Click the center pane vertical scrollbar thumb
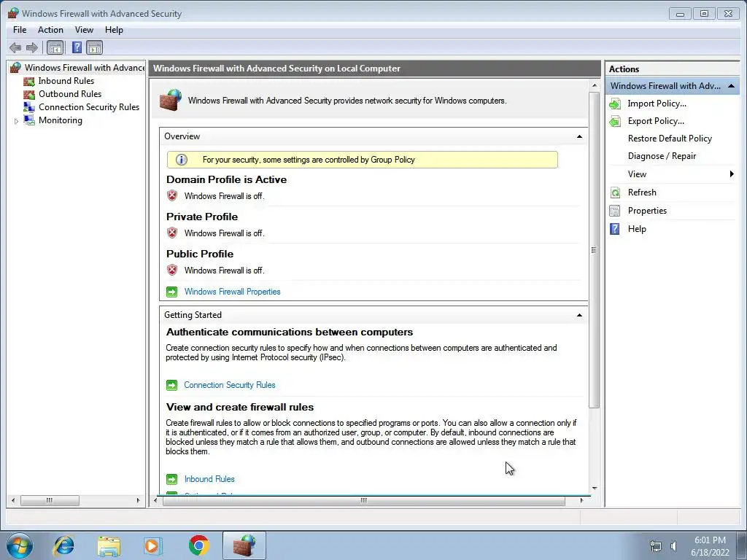The width and height of the screenshot is (747, 560). pos(594,250)
